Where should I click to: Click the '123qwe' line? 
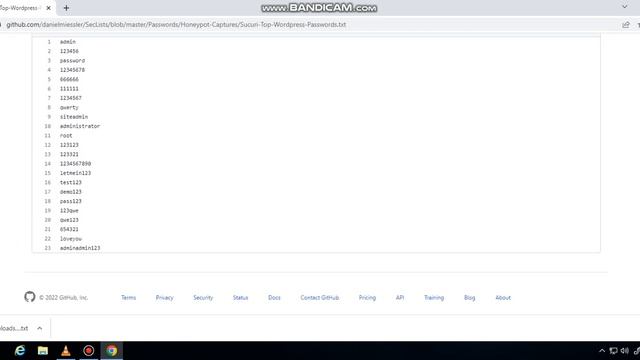(x=69, y=211)
